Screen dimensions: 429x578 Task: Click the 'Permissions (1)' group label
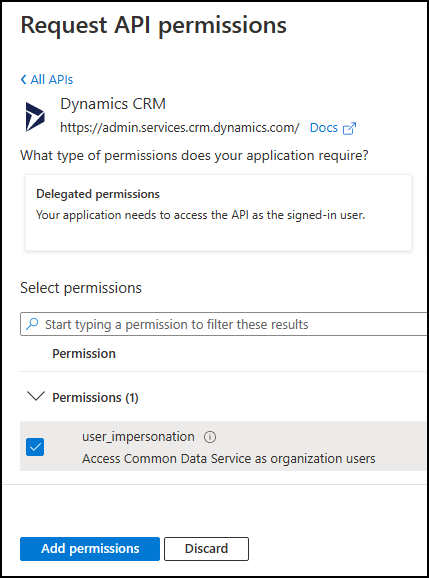[x=95, y=397]
